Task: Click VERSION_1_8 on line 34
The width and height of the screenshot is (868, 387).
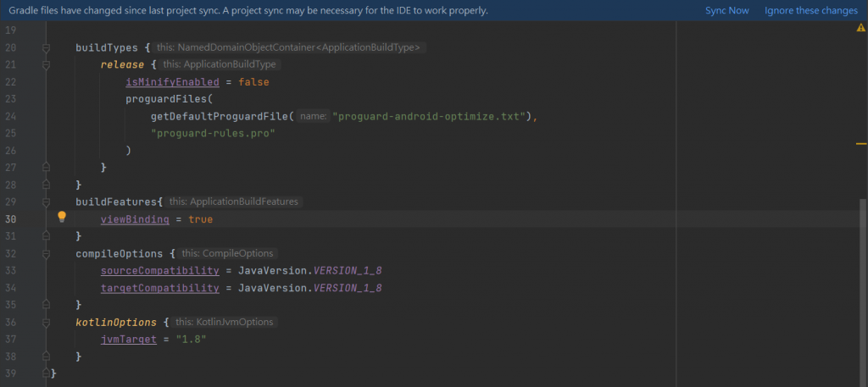Action: click(348, 287)
